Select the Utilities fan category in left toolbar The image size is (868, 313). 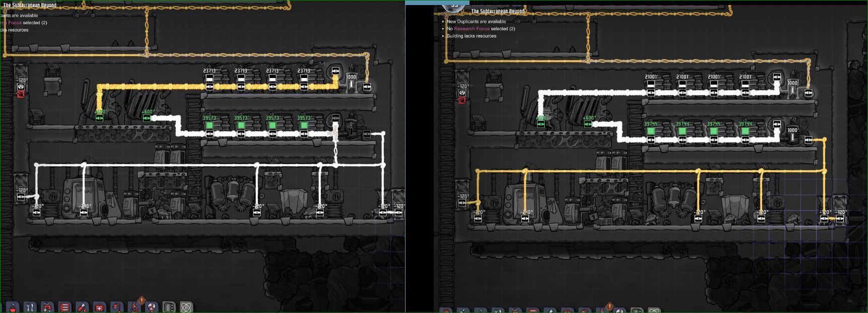[152, 307]
